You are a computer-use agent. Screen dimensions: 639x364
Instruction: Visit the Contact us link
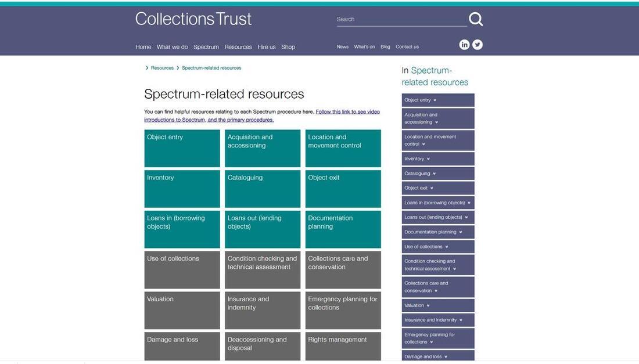407,47
